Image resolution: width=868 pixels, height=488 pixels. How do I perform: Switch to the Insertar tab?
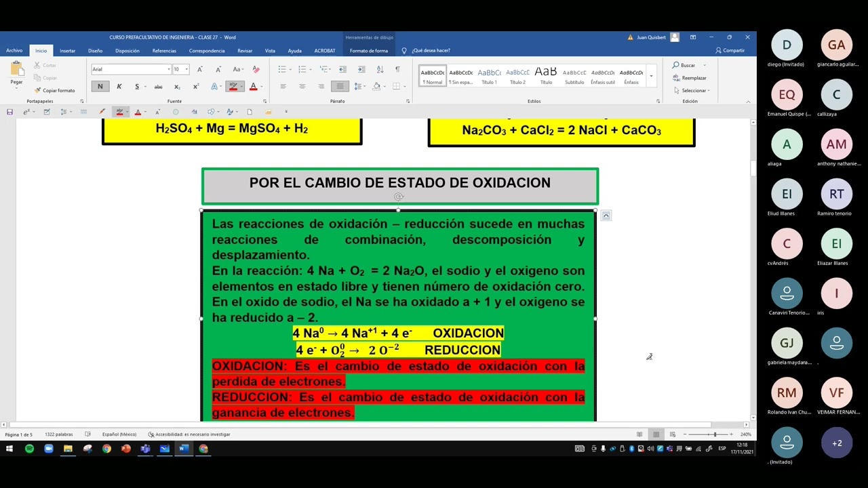tap(67, 51)
